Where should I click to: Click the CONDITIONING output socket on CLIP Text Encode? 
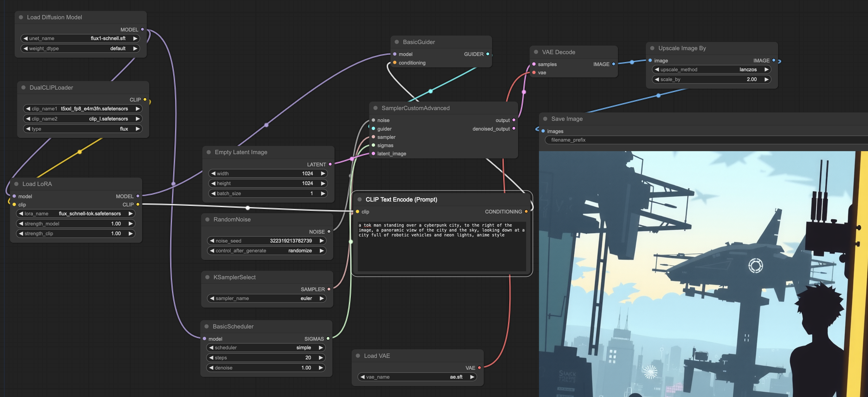pyautogui.click(x=526, y=211)
